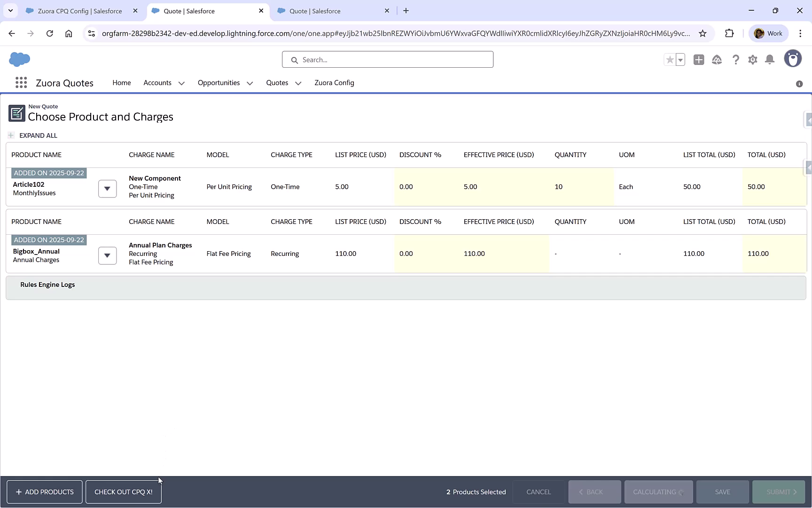Click the ADD PRODUCTS button
The image size is (812, 508).
44,492
